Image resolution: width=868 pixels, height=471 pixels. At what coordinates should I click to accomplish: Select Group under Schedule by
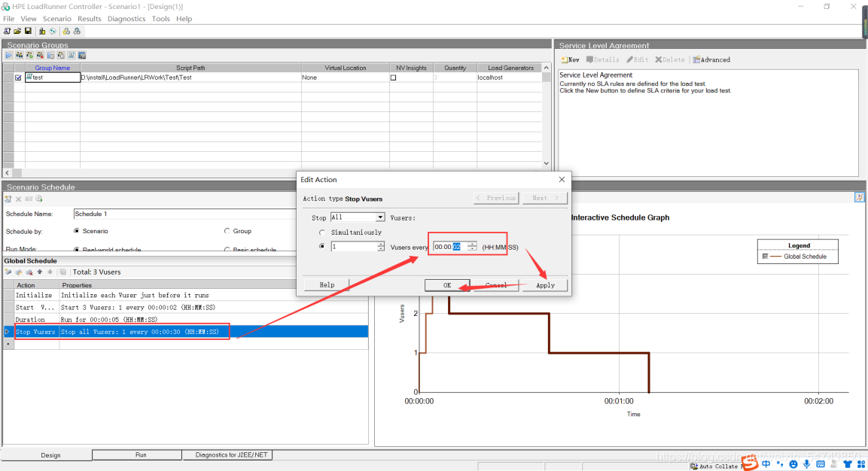[227, 231]
